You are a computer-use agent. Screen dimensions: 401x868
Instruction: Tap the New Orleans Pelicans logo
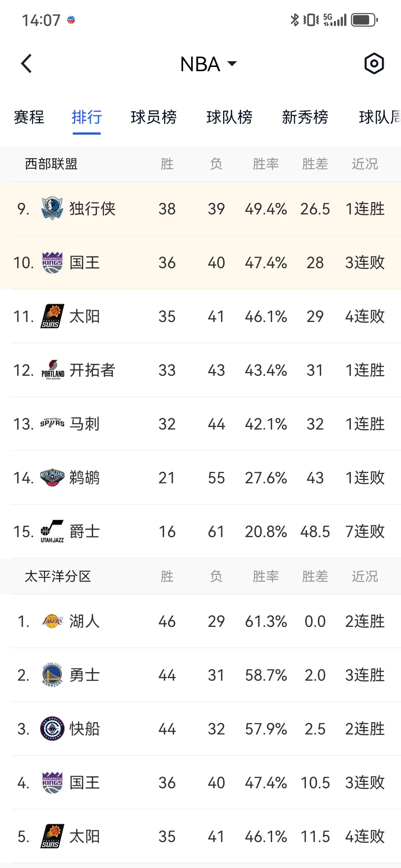coord(52,477)
